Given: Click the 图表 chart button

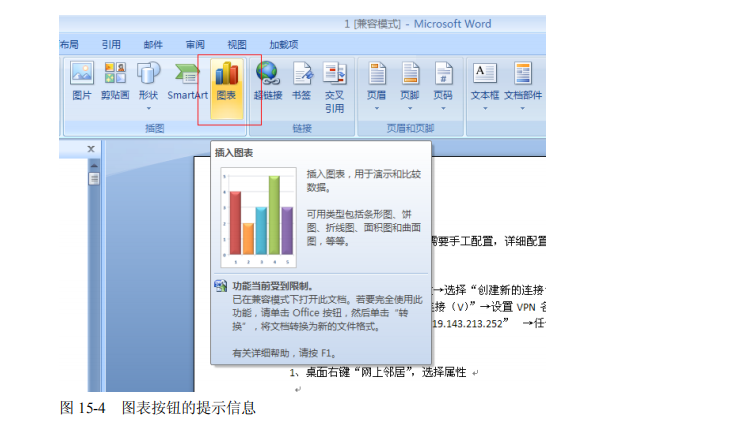Looking at the screenshot, I should click(x=226, y=88).
